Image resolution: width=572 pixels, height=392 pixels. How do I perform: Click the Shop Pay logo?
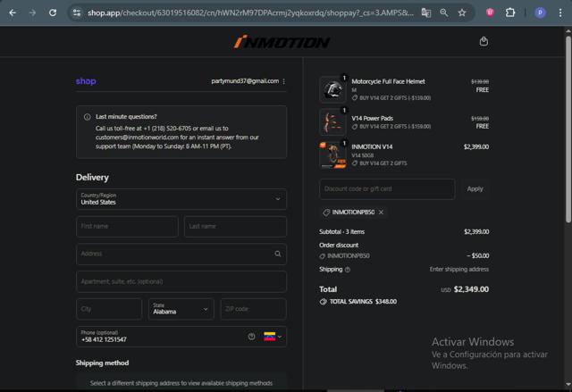coord(86,81)
